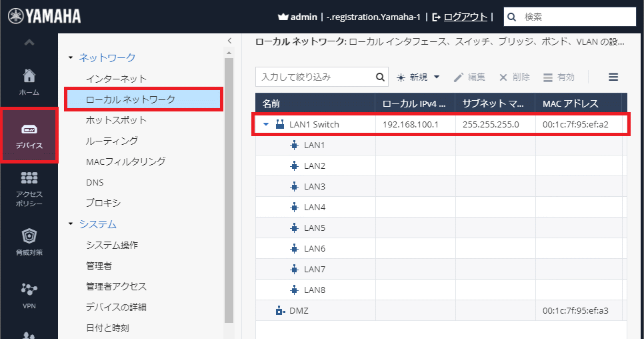Screen dimensions: 644x339
Task: Open the Threat Protection shield icon
Action: [x=29, y=242]
